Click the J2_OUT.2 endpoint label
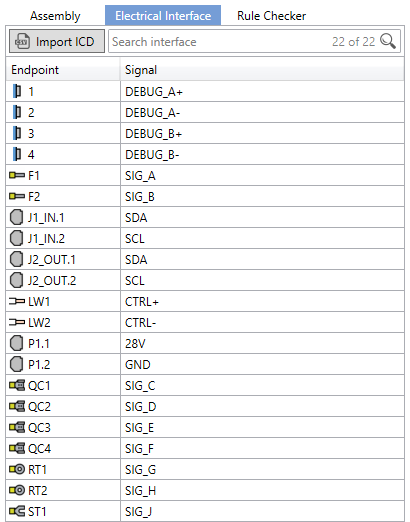This screenshot has width=410, height=522. 52,281
